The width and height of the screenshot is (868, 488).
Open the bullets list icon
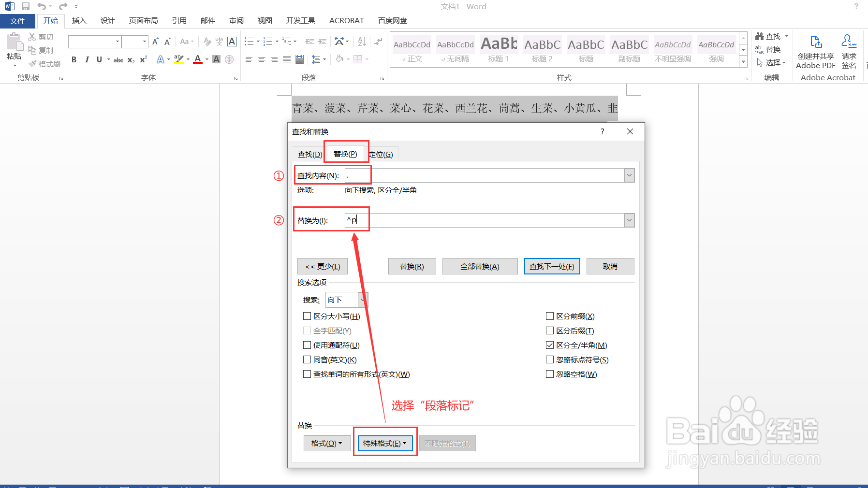tap(249, 42)
